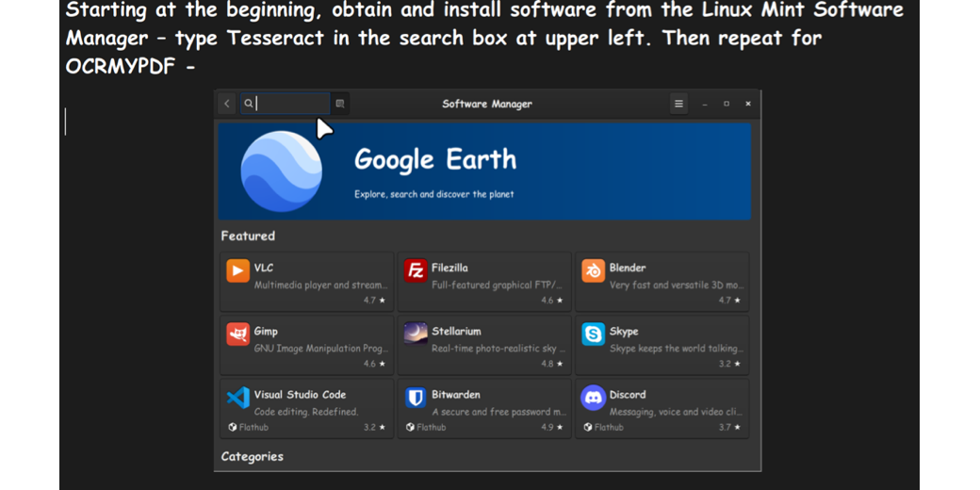980x490 pixels.
Task: Click the Bitwarden shield icon
Action: (416, 397)
